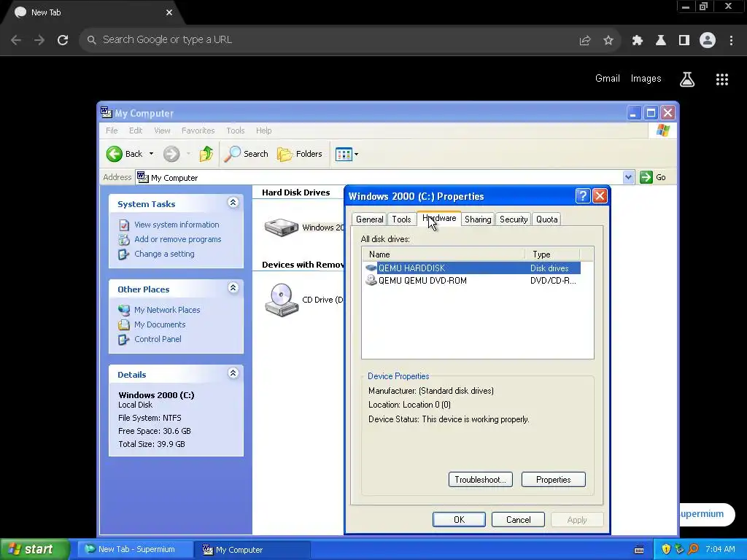
Task: Collapse the Details section
Action: tap(233, 373)
